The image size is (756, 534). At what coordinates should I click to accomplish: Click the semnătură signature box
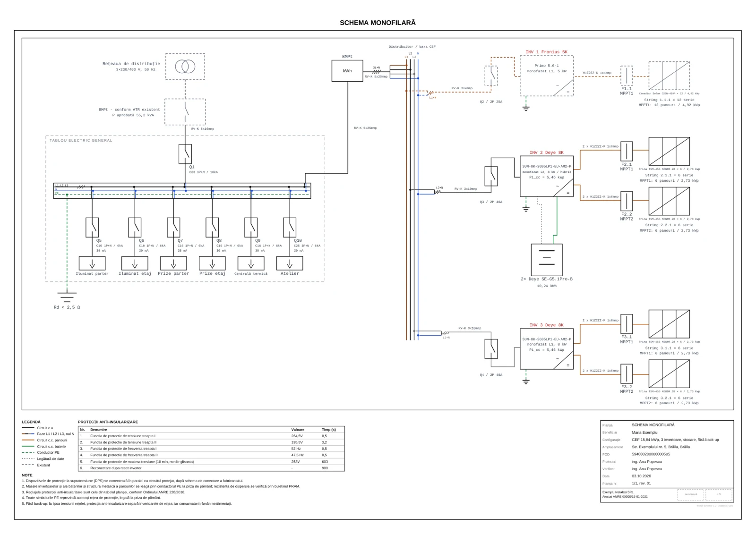click(691, 495)
